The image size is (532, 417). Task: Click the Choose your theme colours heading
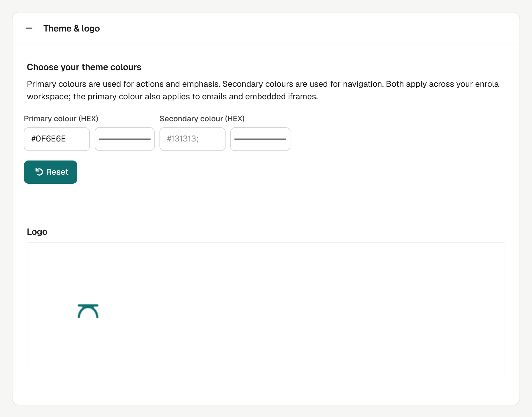(84, 67)
